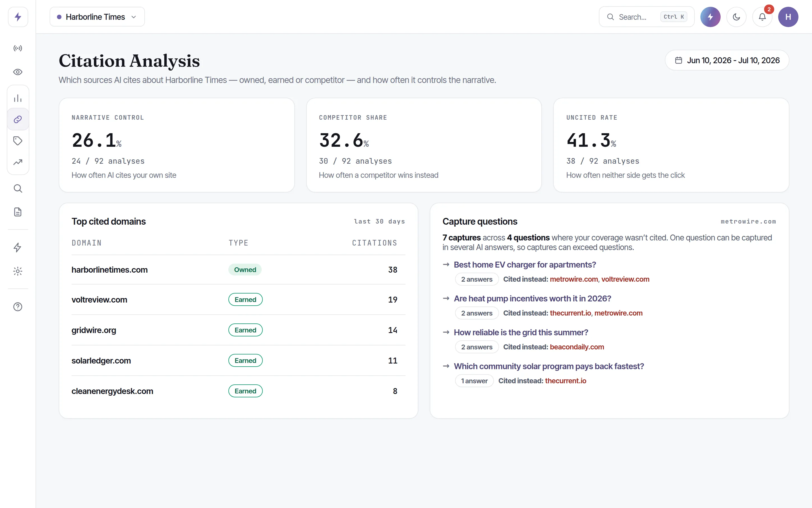This screenshot has width=812, height=508.
Task: Click the Earned badge for voltreview.com
Action: [x=245, y=300]
